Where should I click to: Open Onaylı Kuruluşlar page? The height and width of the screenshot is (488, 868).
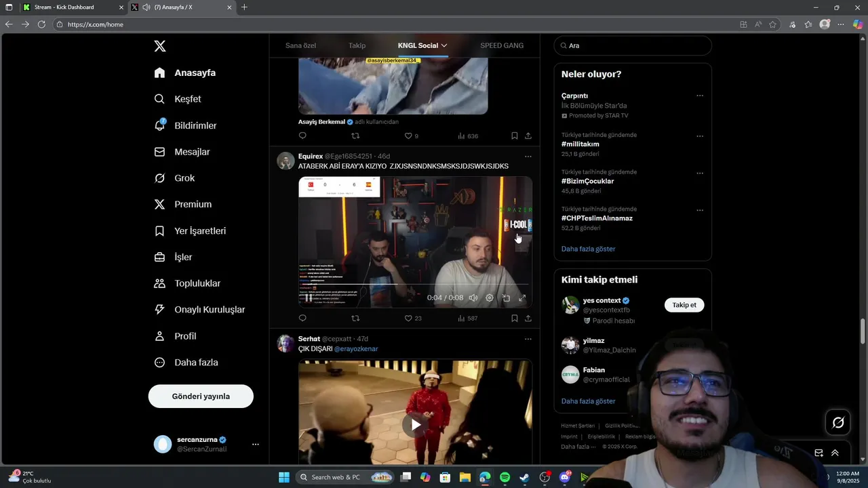point(199,310)
